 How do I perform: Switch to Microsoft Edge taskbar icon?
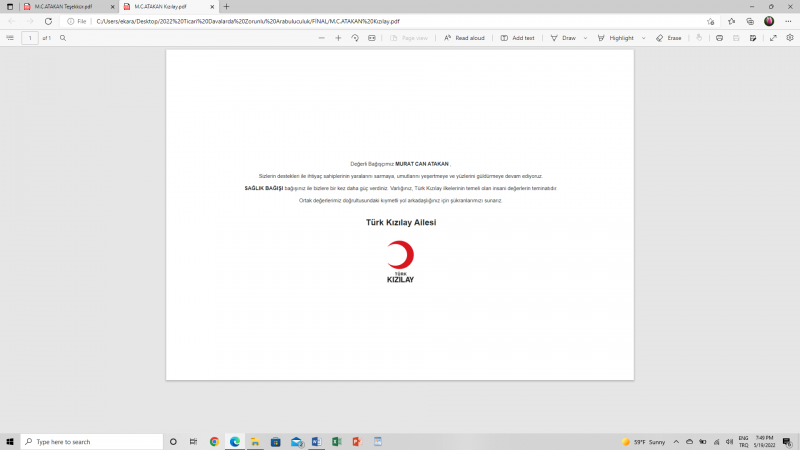(x=235, y=442)
